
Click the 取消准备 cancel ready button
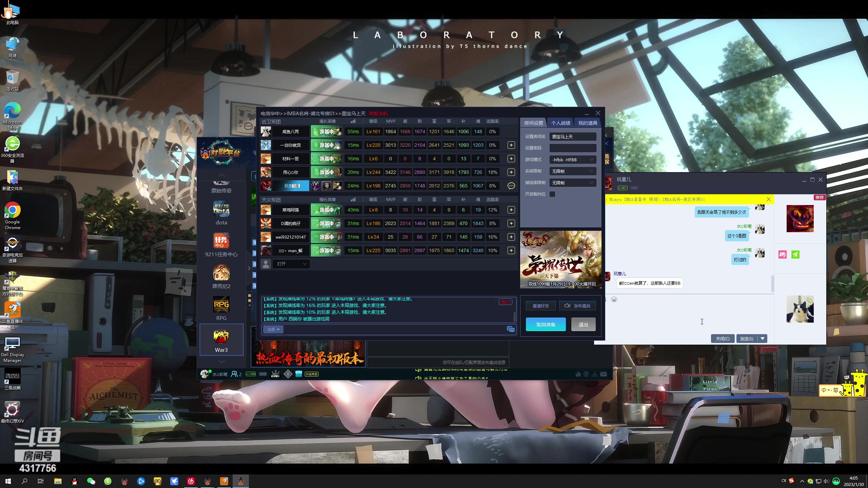click(546, 324)
